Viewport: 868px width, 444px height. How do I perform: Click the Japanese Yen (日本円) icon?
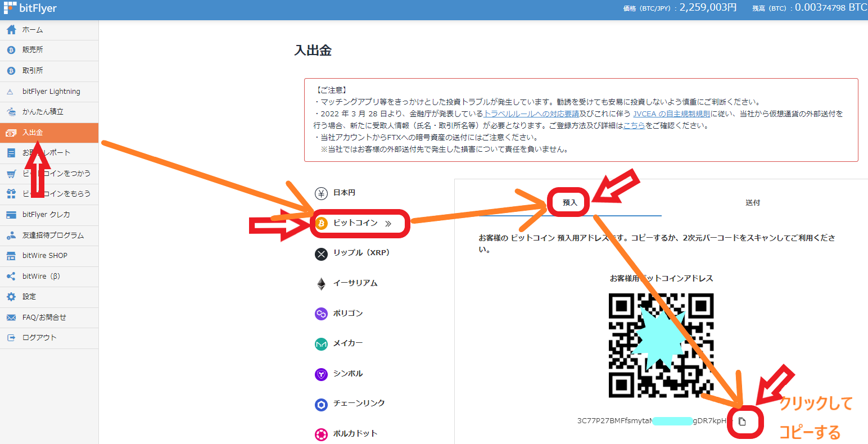[321, 193]
